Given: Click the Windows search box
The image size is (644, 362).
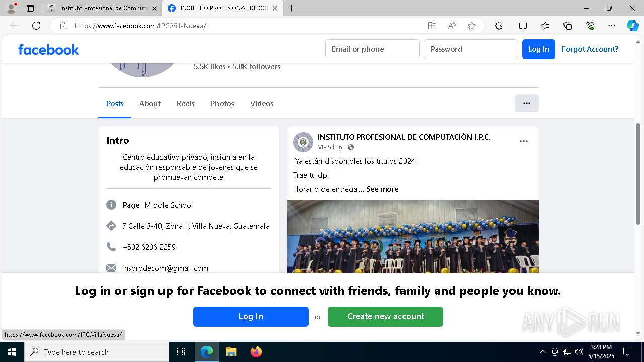Looking at the screenshot, I should [97, 352].
